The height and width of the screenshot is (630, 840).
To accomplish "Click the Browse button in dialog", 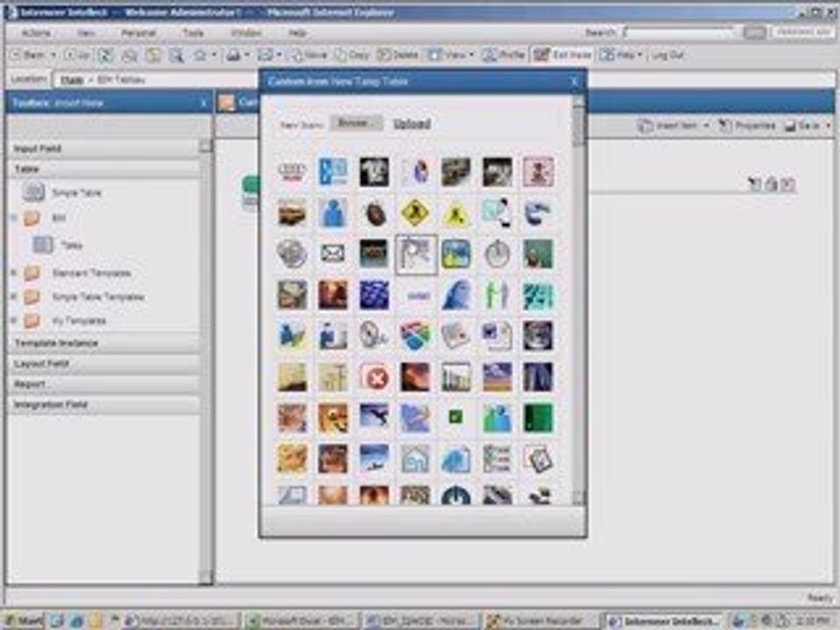I will click(x=356, y=123).
